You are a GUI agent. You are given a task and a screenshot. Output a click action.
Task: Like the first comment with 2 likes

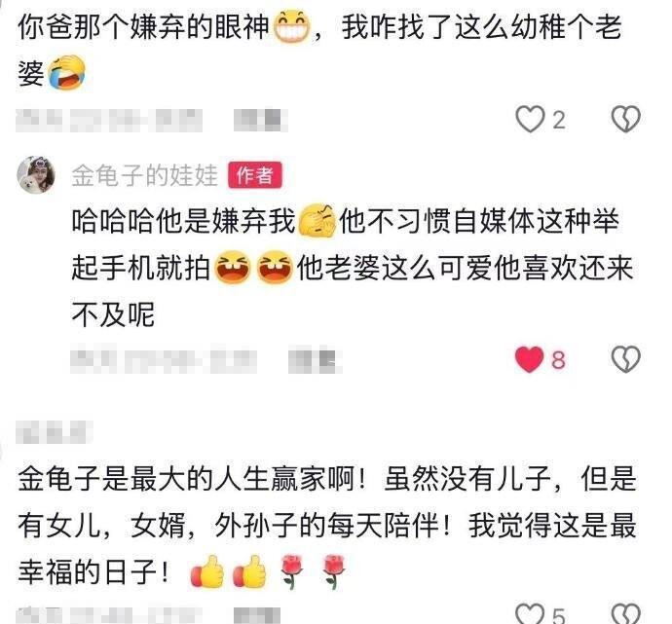[530, 119]
